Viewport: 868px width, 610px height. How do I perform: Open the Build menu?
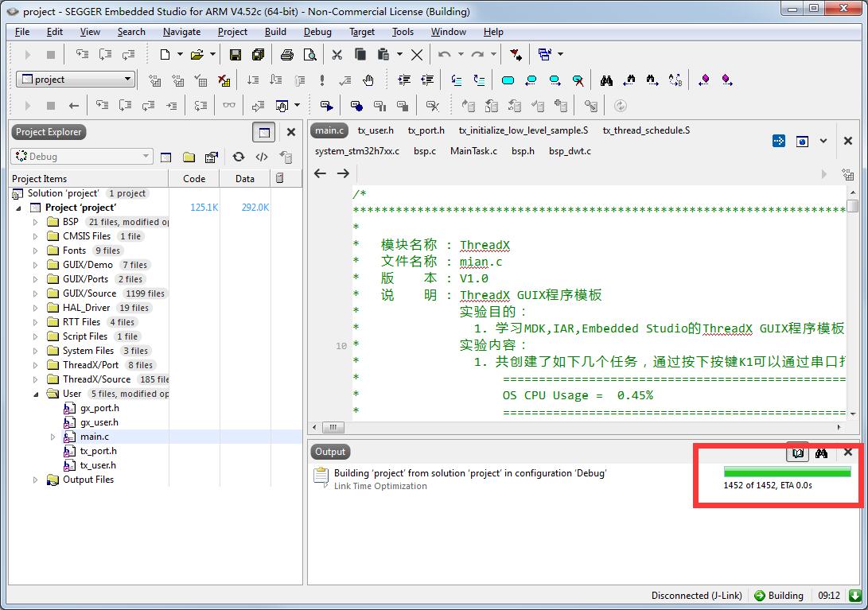[x=275, y=32]
